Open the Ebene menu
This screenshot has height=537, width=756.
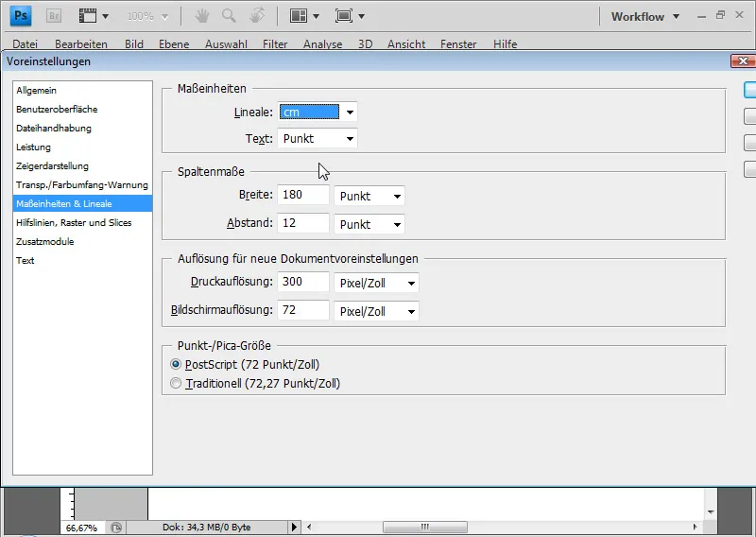pyautogui.click(x=174, y=43)
